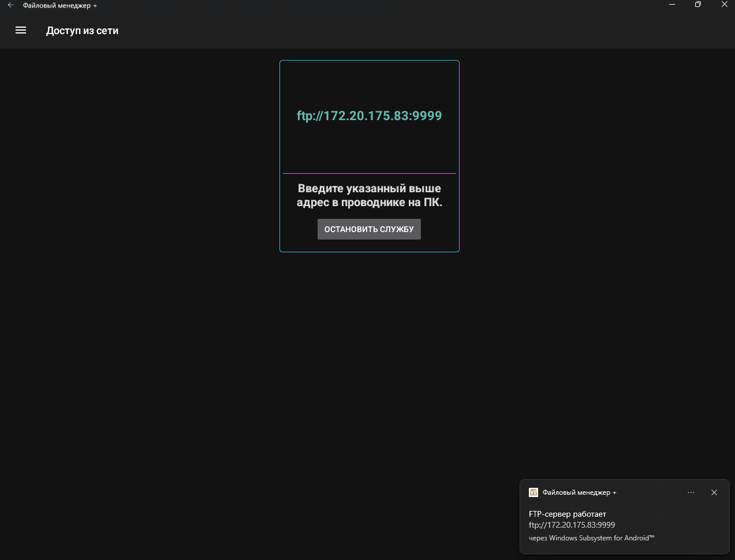This screenshot has width=735, height=560.
Task: Click the large green FTP address
Action: click(369, 116)
